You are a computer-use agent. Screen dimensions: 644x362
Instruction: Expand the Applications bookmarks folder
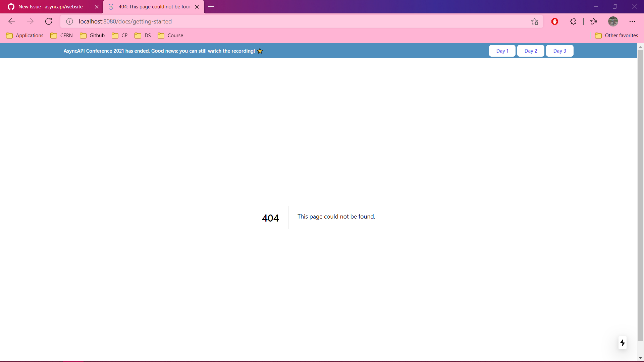click(25, 36)
